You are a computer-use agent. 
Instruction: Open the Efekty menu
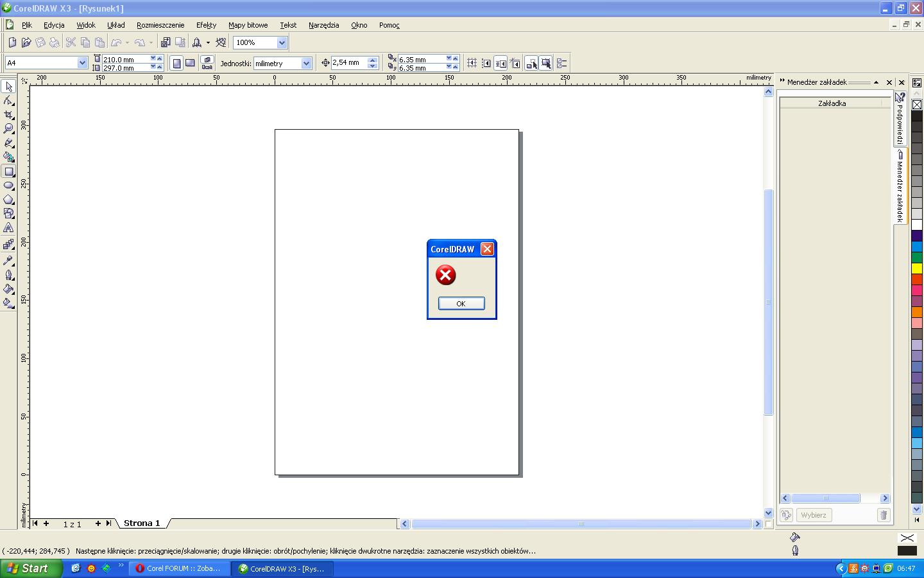point(206,25)
